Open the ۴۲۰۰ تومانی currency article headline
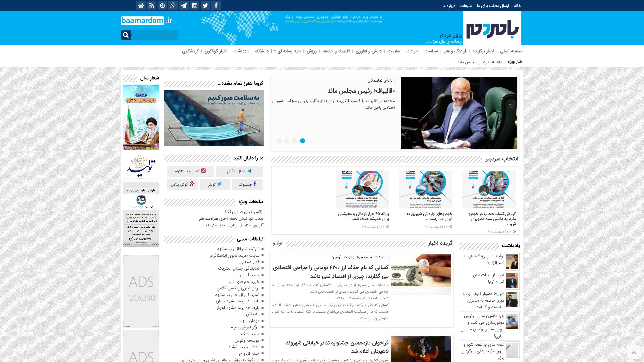The height and width of the screenshot is (362, 644). tap(331, 271)
